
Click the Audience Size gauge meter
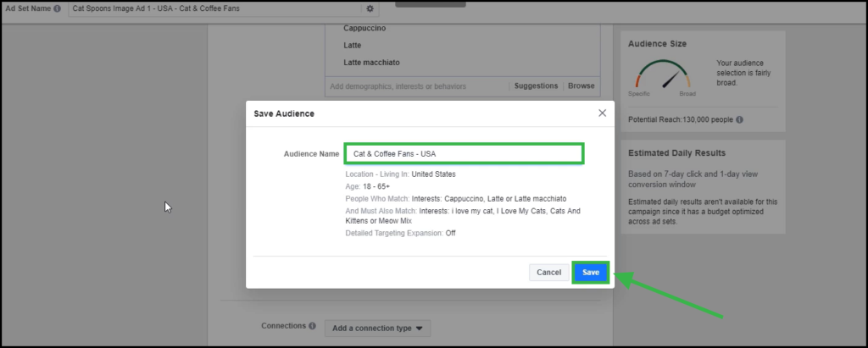point(663,75)
